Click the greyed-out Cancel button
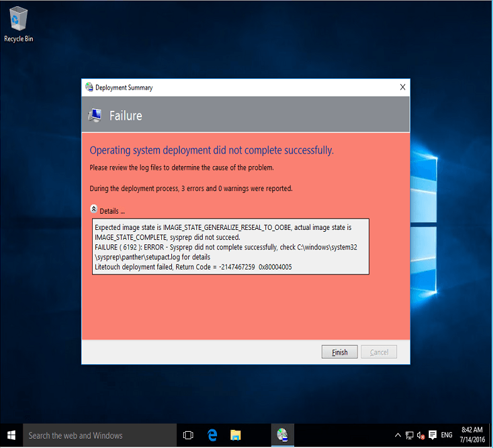Screen dimensions: 493x448 click(379, 352)
